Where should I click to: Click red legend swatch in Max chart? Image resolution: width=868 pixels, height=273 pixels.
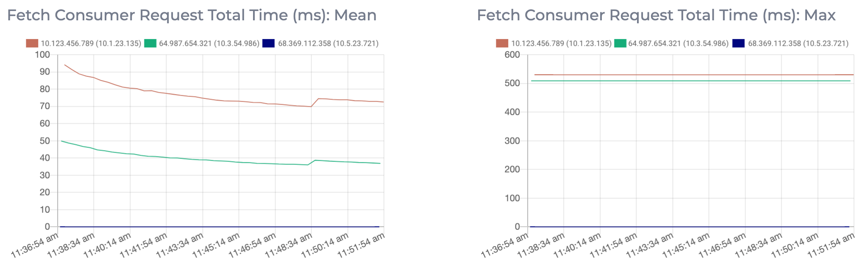pyautogui.click(x=502, y=43)
